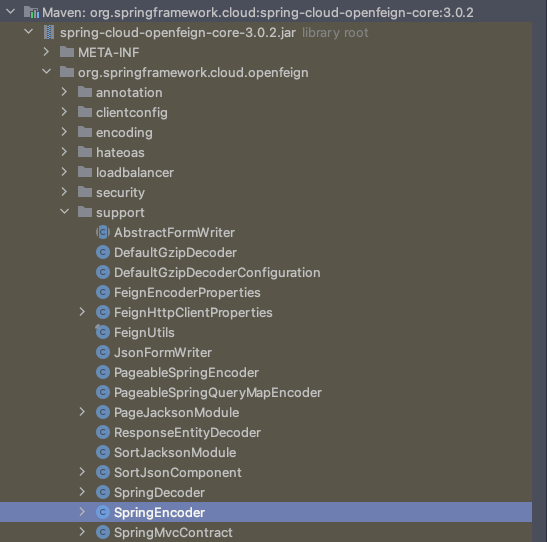Click the loadbalancer folder icon
547x542 pixels.
point(85,172)
